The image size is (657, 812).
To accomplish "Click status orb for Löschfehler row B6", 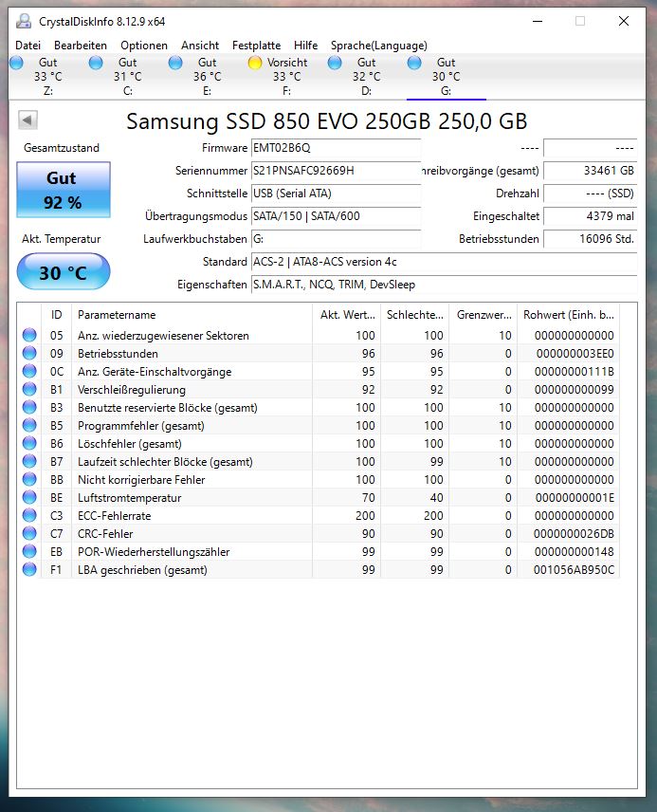I will [29, 443].
